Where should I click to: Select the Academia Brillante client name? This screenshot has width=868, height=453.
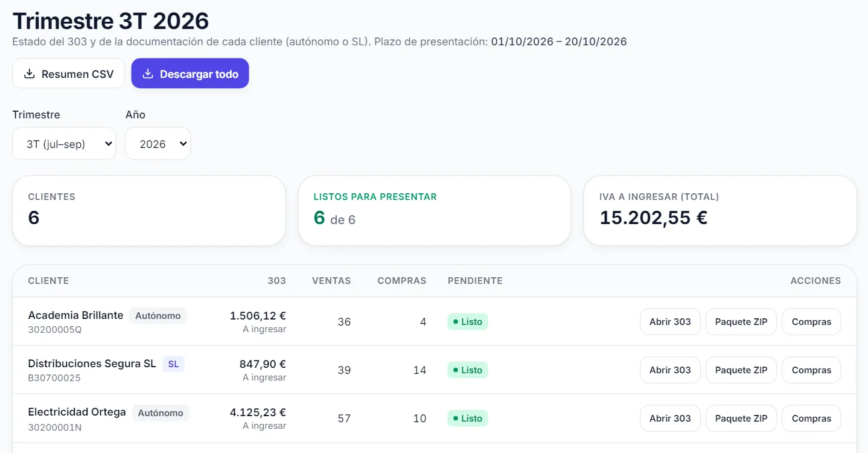coord(75,315)
